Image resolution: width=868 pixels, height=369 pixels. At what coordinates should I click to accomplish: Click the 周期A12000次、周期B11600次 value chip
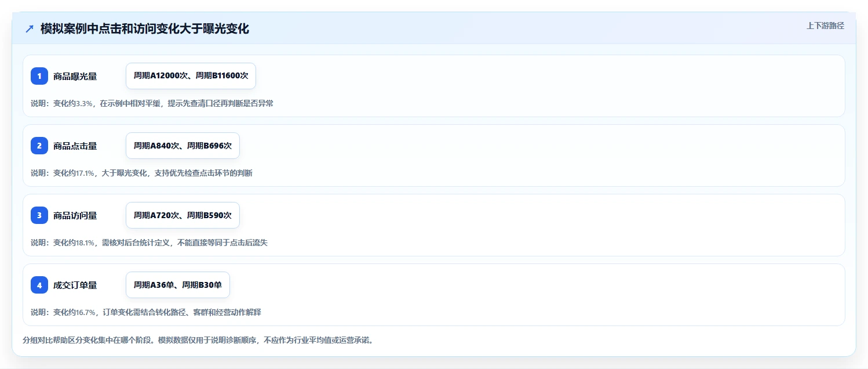point(191,76)
